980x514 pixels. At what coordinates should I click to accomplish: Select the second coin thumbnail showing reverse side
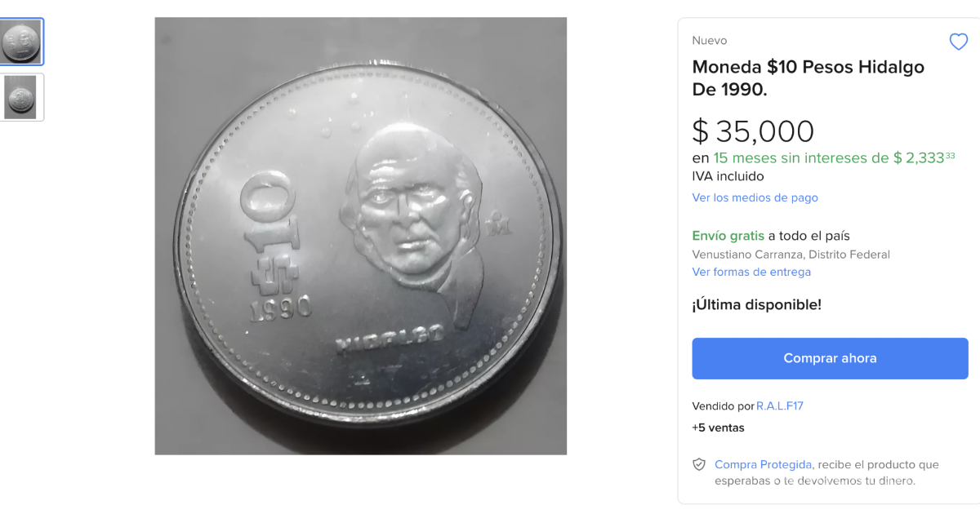tap(20, 97)
